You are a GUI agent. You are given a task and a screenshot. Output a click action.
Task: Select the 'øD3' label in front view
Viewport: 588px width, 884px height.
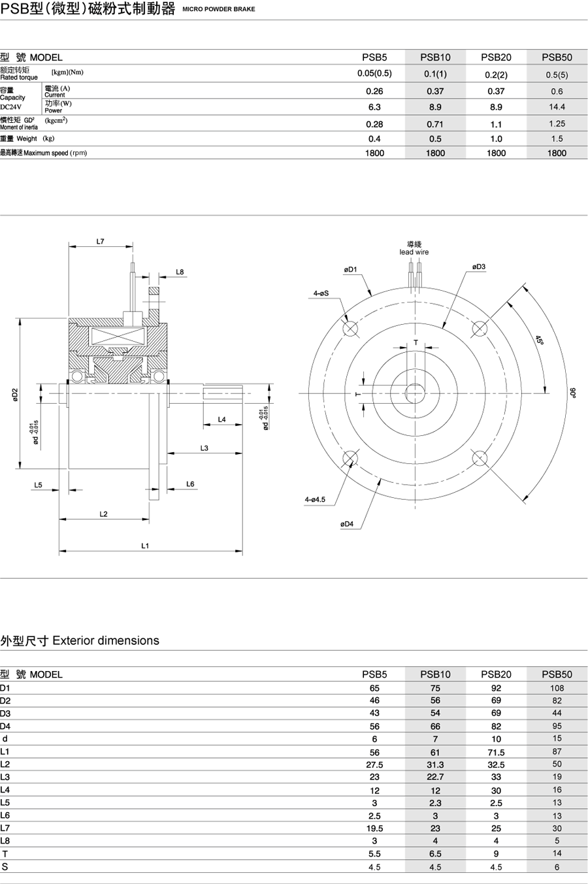(x=479, y=267)
